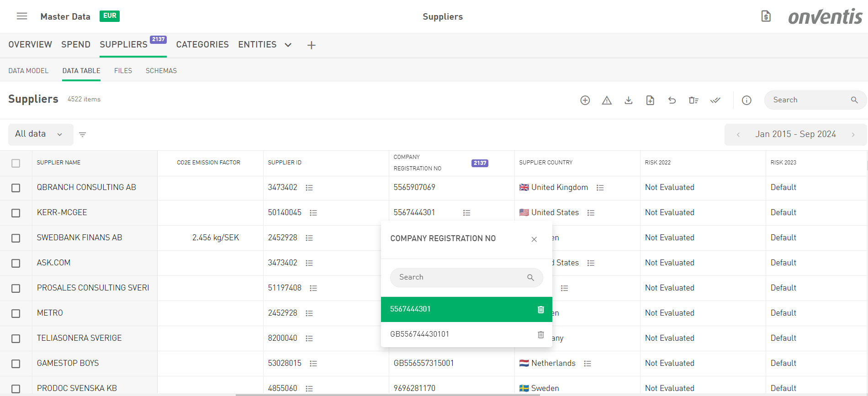Switch to the CATEGORIES tab
Screen dimensions: 868x396
click(x=202, y=45)
